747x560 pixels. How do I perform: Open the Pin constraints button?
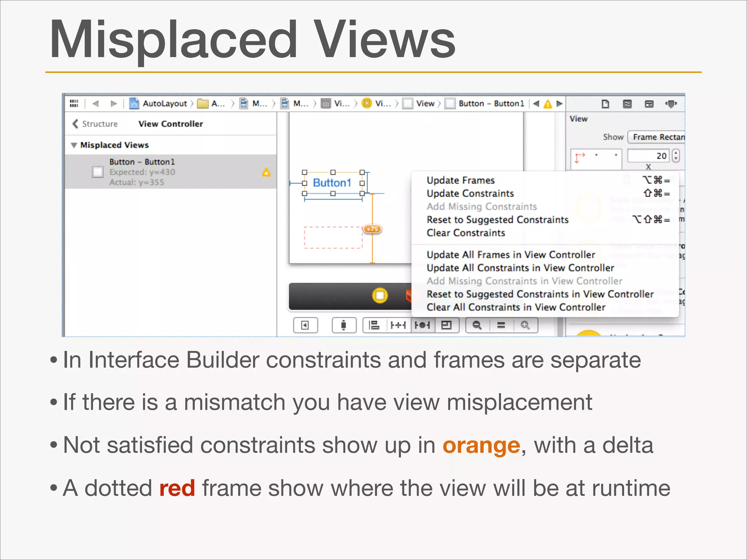pos(398,325)
